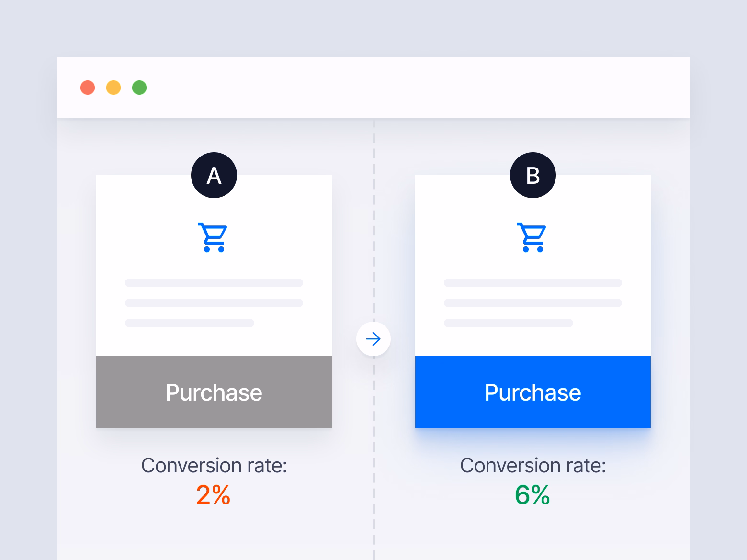The image size is (747, 560).
Task: Click the short third placeholder line in card A
Action: [190, 323]
